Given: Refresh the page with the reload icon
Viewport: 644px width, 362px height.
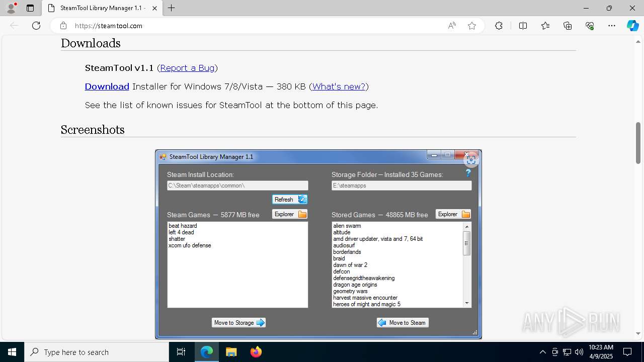Looking at the screenshot, I should [36, 26].
